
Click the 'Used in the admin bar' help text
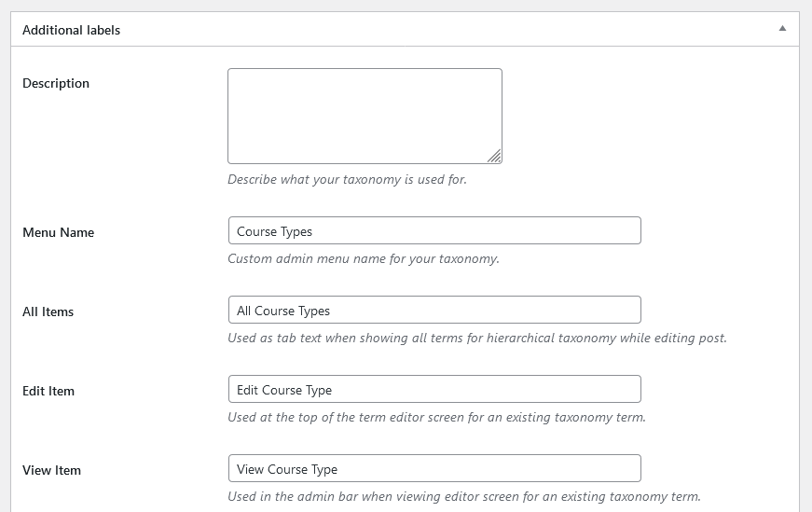(464, 496)
